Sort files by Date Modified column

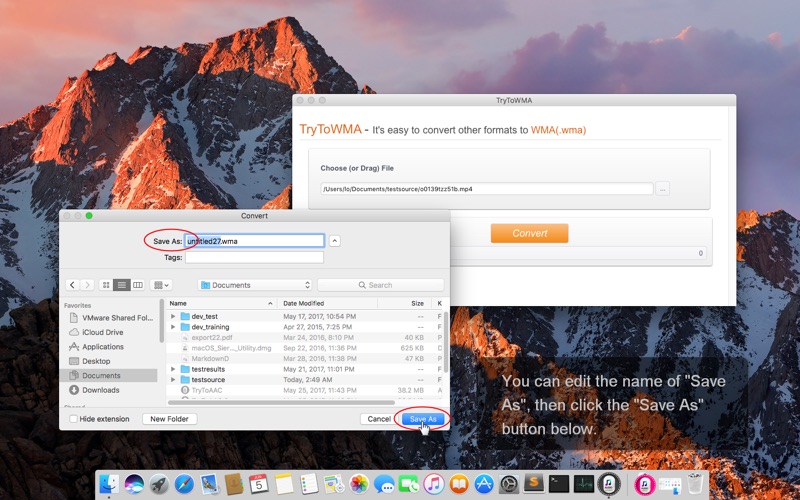[327, 303]
